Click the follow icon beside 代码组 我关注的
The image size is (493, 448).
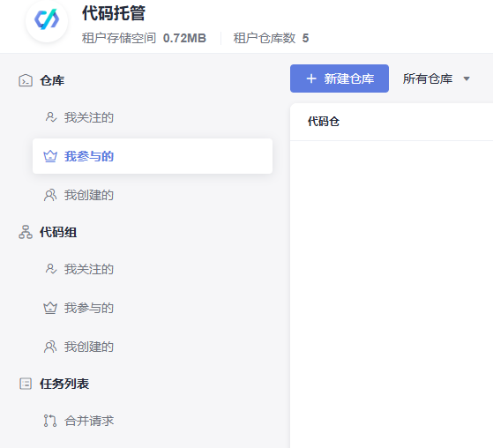click(x=50, y=269)
